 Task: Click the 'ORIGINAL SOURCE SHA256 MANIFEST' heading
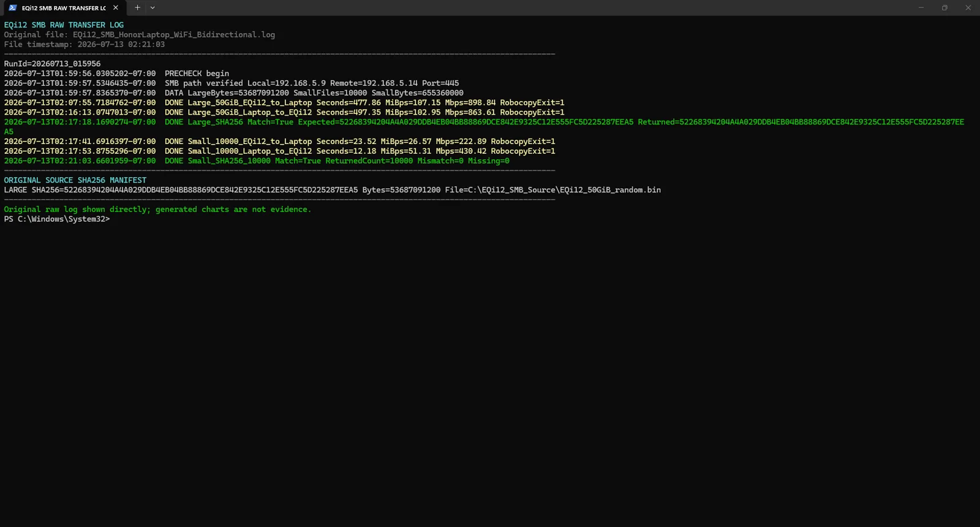[x=75, y=180]
